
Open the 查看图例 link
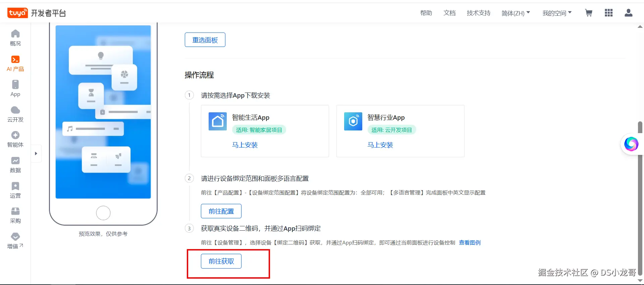[x=470, y=242]
